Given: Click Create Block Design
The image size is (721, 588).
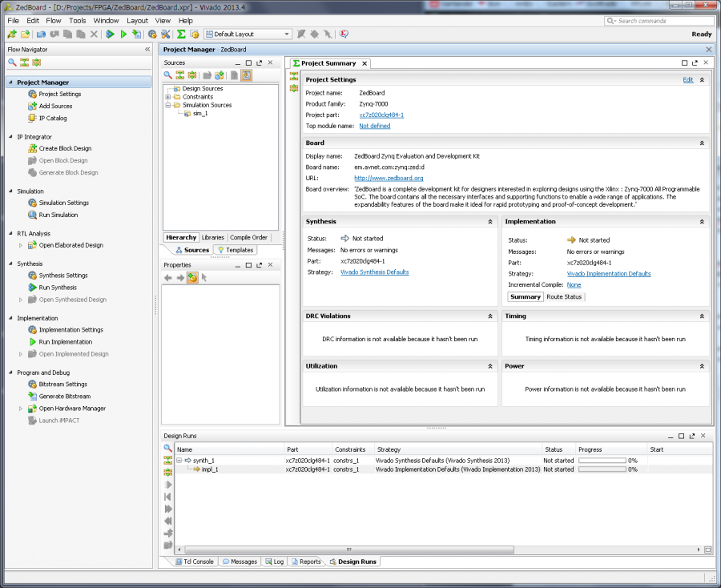Looking at the screenshot, I should (x=65, y=148).
